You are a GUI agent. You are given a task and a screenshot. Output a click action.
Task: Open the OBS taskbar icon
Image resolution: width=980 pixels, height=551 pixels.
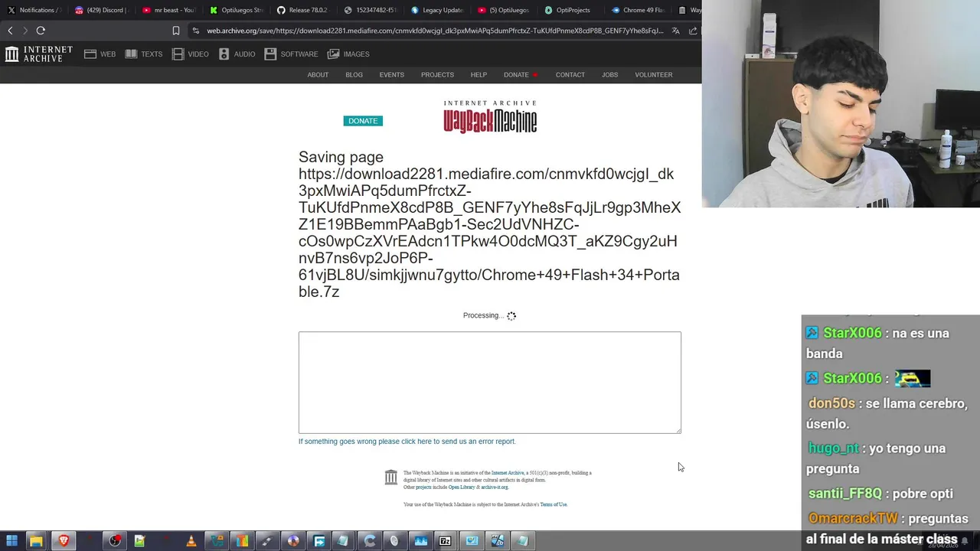pos(115,541)
